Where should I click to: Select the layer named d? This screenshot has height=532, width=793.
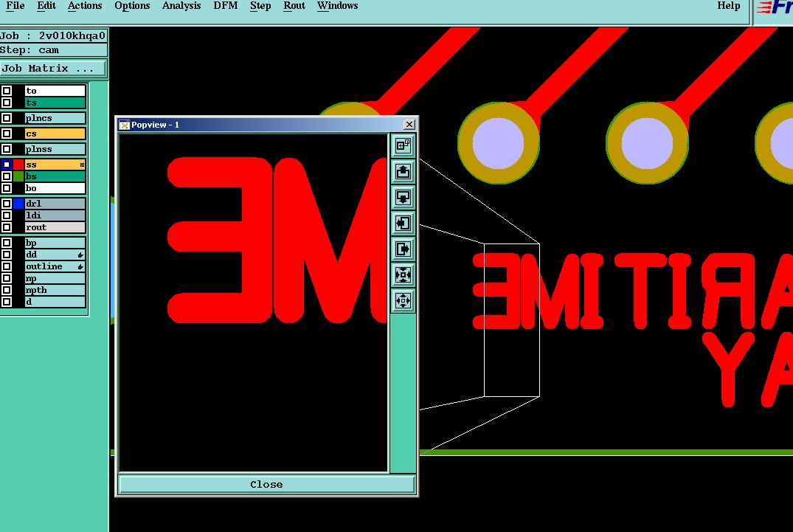pyautogui.click(x=55, y=302)
